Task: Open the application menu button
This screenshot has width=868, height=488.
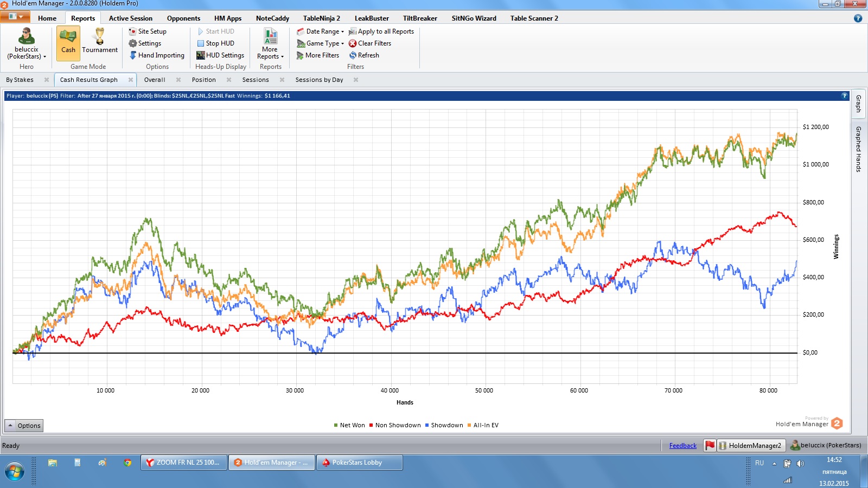Action: coord(15,17)
